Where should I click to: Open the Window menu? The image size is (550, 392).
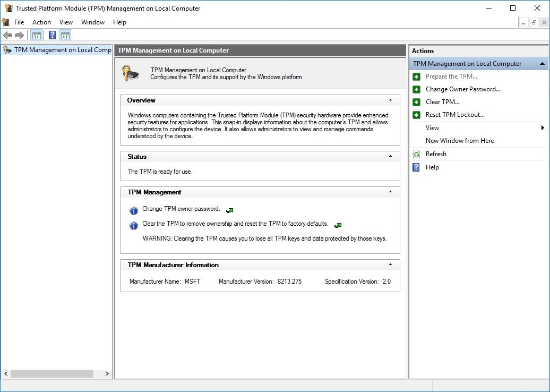[92, 22]
